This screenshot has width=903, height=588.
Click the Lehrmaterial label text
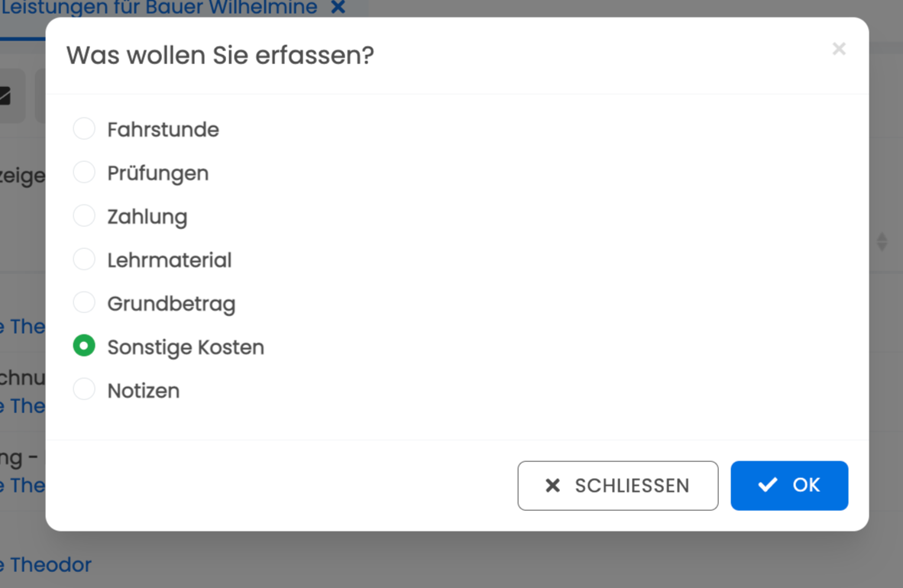coord(170,260)
